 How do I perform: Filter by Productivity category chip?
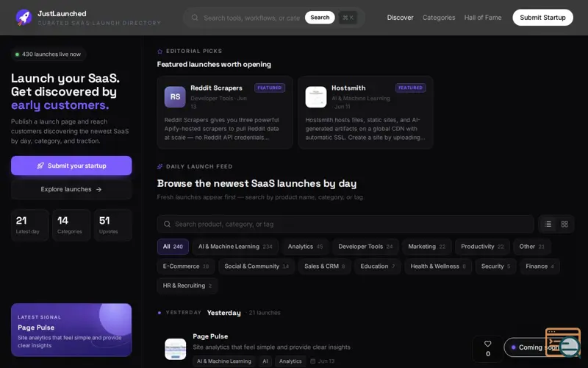coord(482,247)
